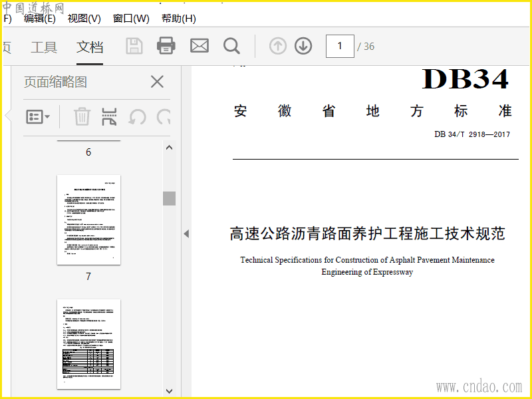Rotate pages counterclockwise
Image resolution: width=532 pixels, height=399 pixels.
[x=137, y=117]
